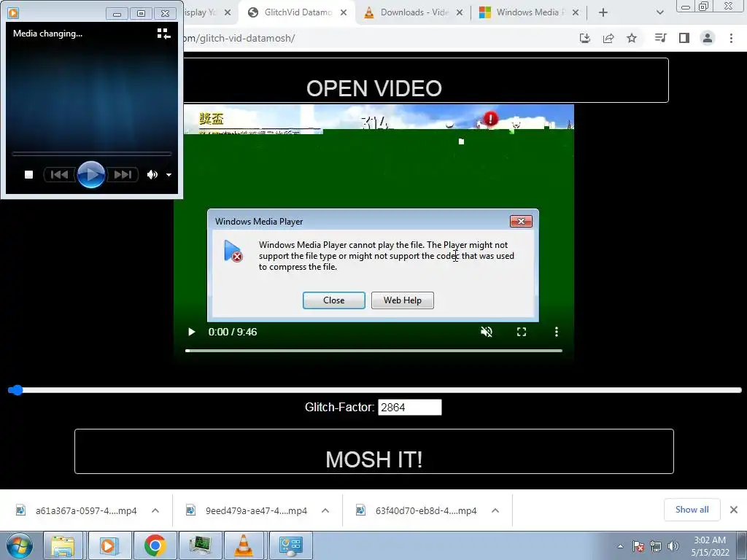747x560 pixels.
Task: Expand options for 9eed479a-ae47 download
Action: (325, 510)
